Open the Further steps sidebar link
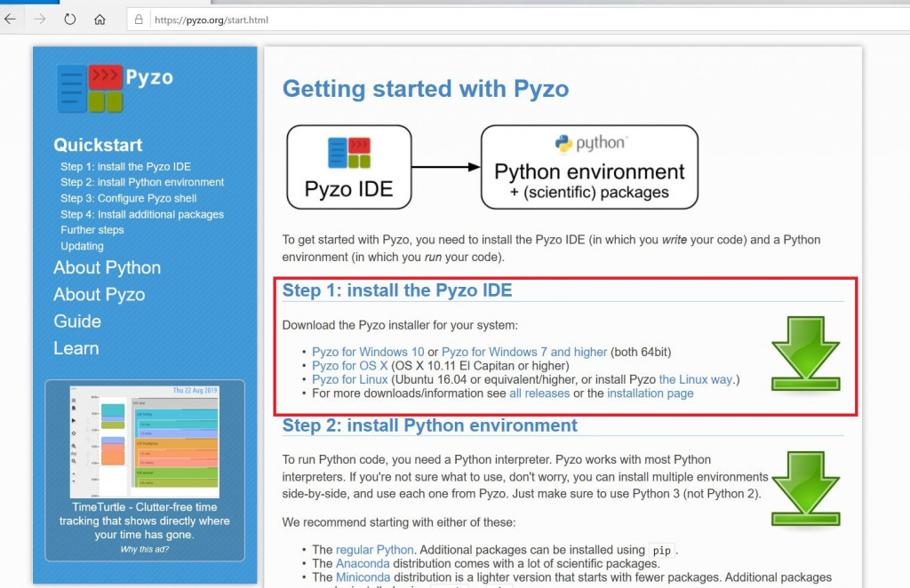This screenshot has width=910, height=588. click(92, 230)
